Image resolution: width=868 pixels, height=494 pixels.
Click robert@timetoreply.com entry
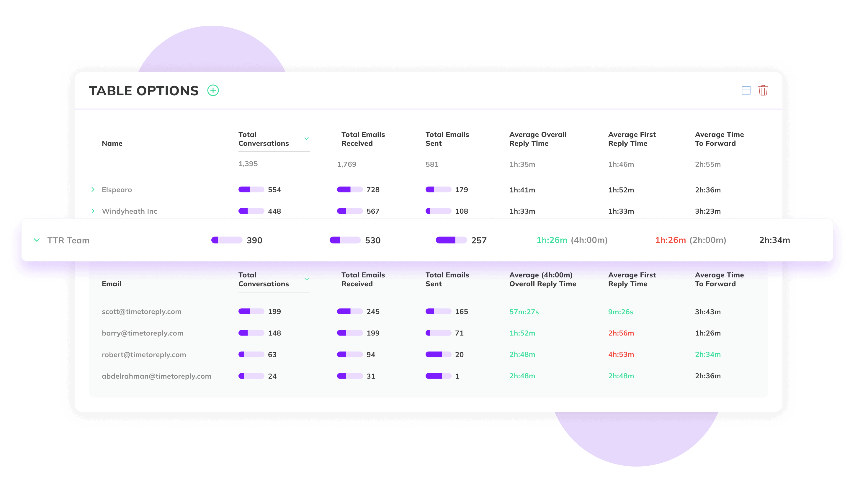pyautogui.click(x=144, y=354)
